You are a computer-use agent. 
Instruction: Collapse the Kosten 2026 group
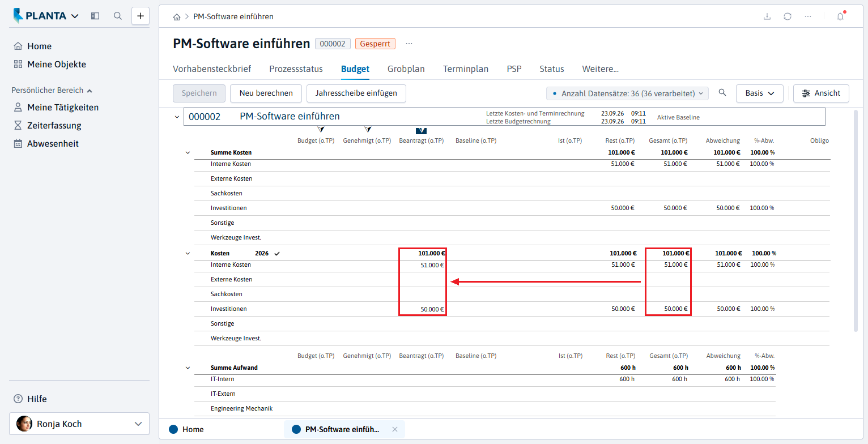[188, 254]
